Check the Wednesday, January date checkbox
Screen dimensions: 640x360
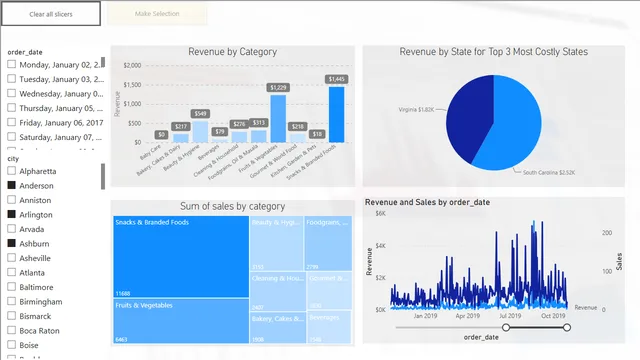point(11,93)
